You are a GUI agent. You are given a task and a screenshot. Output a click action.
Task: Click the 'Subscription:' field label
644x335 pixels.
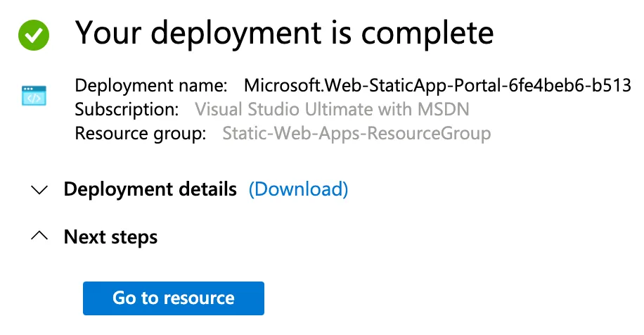pyautogui.click(x=127, y=110)
